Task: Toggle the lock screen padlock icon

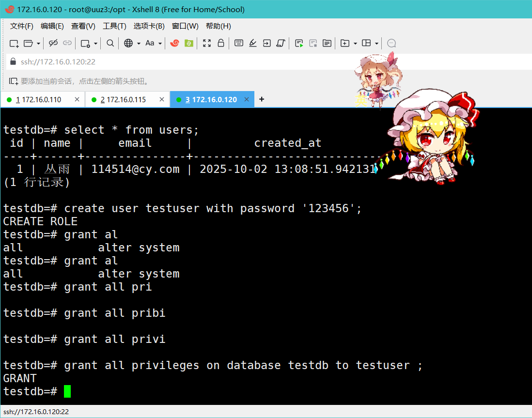Action: point(221,43)
